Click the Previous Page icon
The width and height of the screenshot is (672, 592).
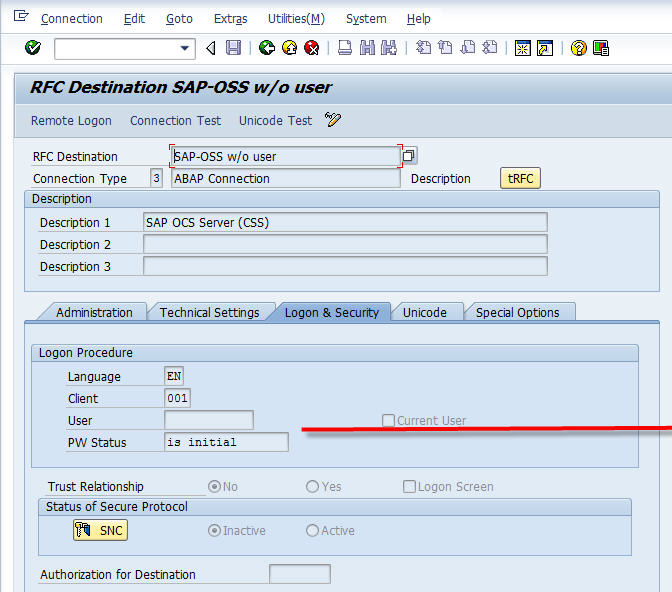pyautogui.click(x=445, y=48)
